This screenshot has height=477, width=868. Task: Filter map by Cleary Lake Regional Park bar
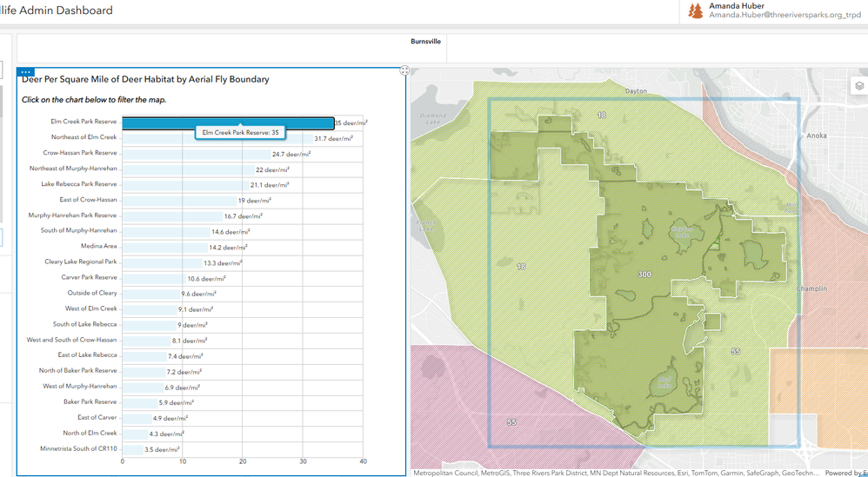click(x=162, y=262)
